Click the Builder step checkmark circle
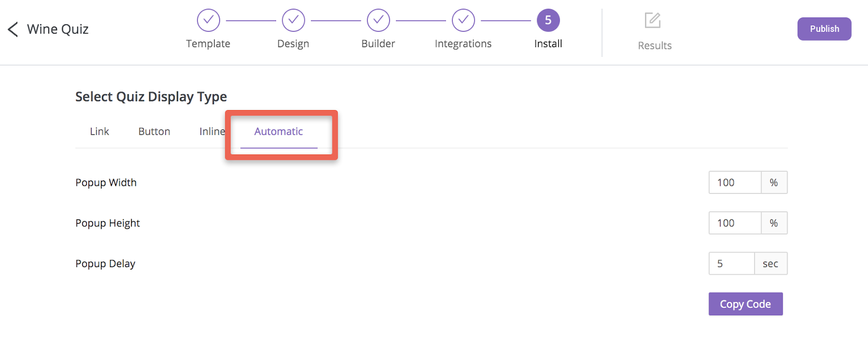This screenshot has height=356, width=868. (378, 21)
